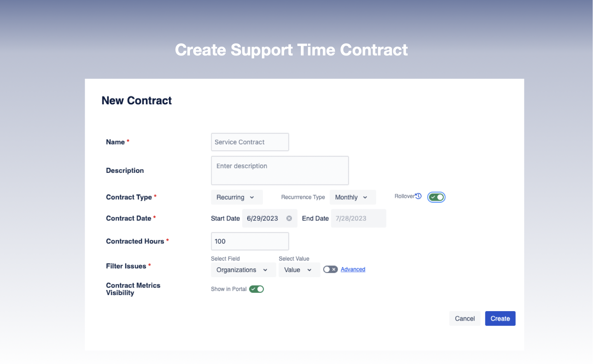The image size is (596, 364).
Task: Select the Contracted Hours input showing 100
Action: [x=250, y=241]
